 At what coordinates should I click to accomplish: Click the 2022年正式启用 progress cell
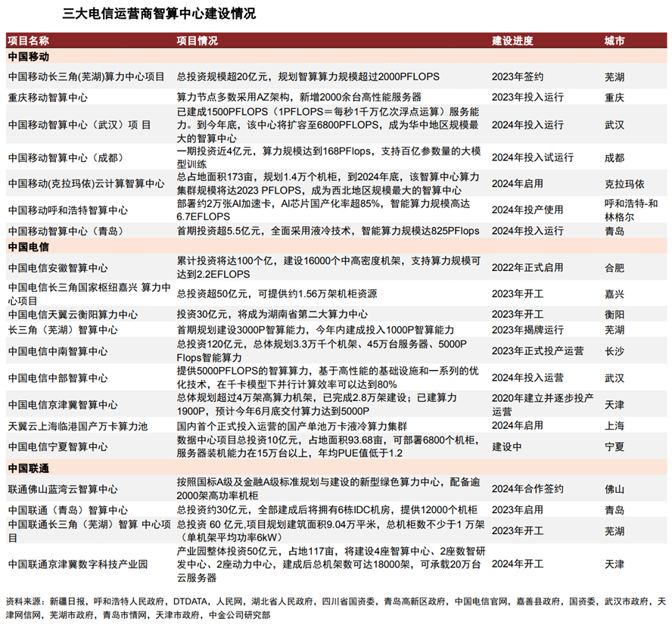[527, 268]
